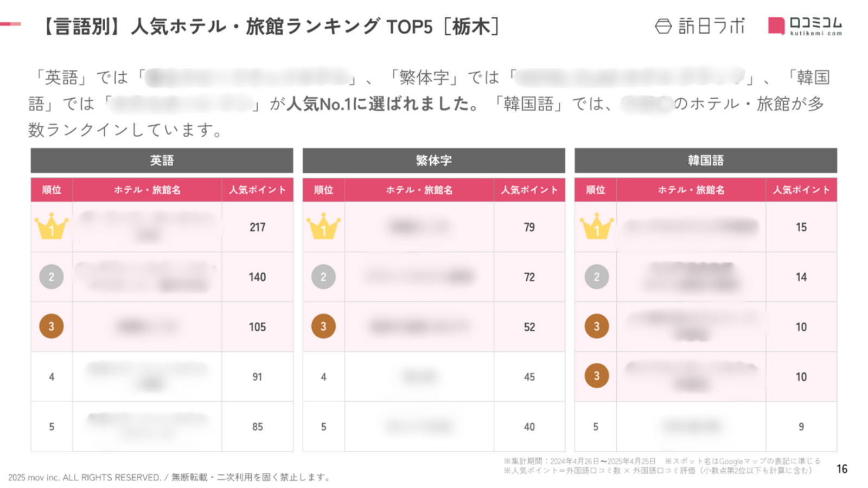Click the silver rank 2 badge in 韓国語 table
The width and height of the screenshot is (868, 488).
pyautogui.click(x=596, y=277)
